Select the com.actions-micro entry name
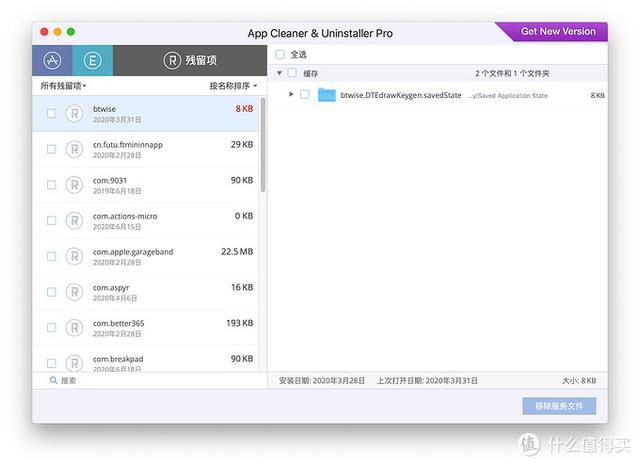The image size is (640, 466). (125, 216)
